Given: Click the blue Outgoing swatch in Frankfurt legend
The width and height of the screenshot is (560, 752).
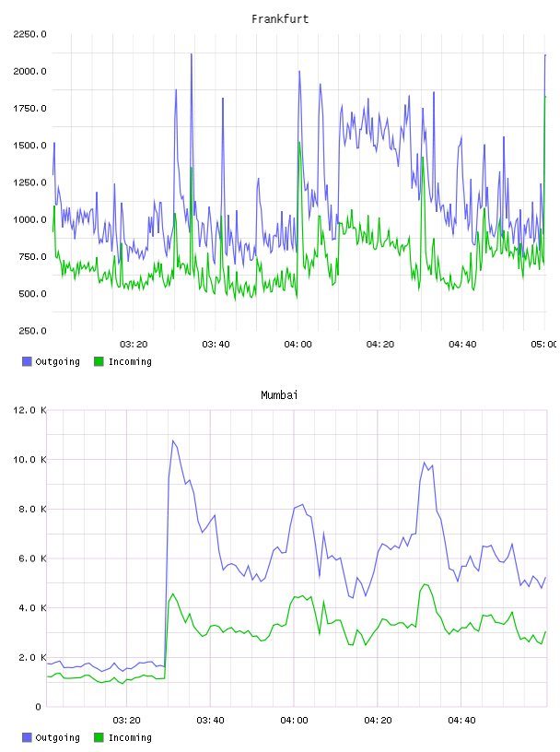Looking at the screenshot, I should pos(27,361).
